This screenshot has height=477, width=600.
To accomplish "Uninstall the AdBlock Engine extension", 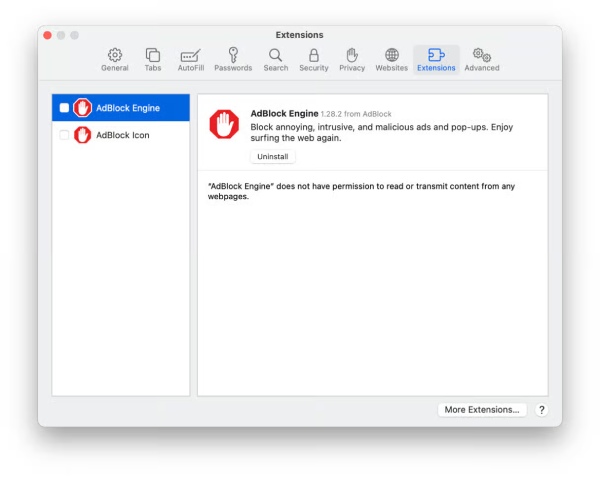I will tap(273, 156).
